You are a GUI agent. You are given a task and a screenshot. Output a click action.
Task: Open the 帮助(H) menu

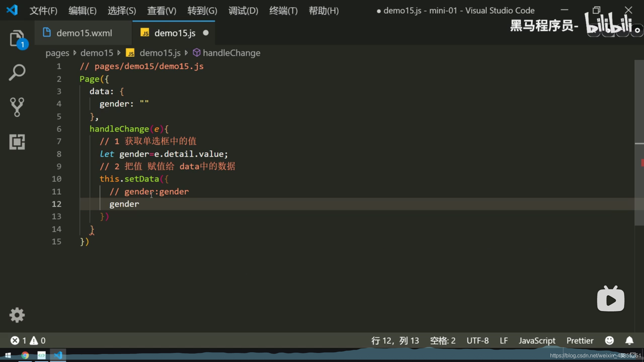324,11
